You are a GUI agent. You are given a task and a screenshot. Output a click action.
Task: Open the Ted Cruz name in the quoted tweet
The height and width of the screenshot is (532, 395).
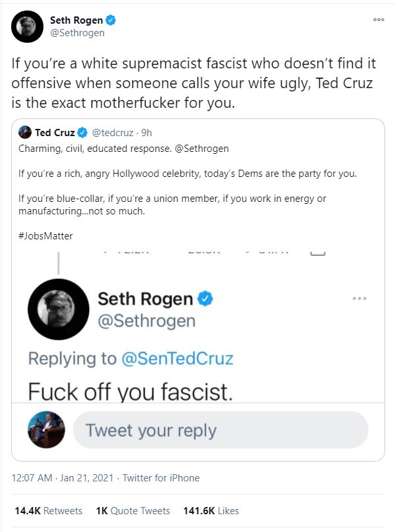coord(56,132)
